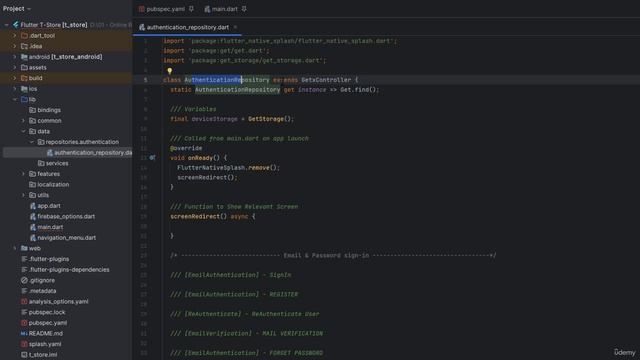Collapse the lib folder
The image size is (640, 360).
[x=15, y=99]
